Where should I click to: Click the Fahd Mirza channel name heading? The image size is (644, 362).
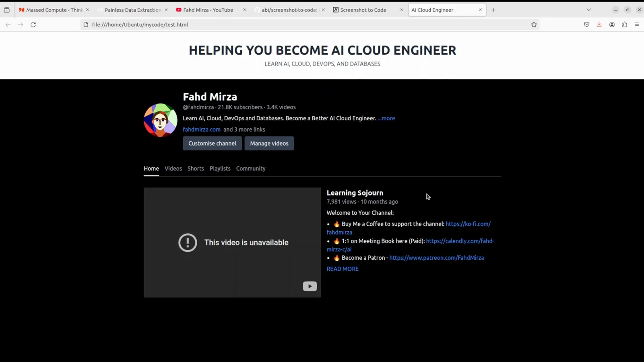tap(210, 97)
